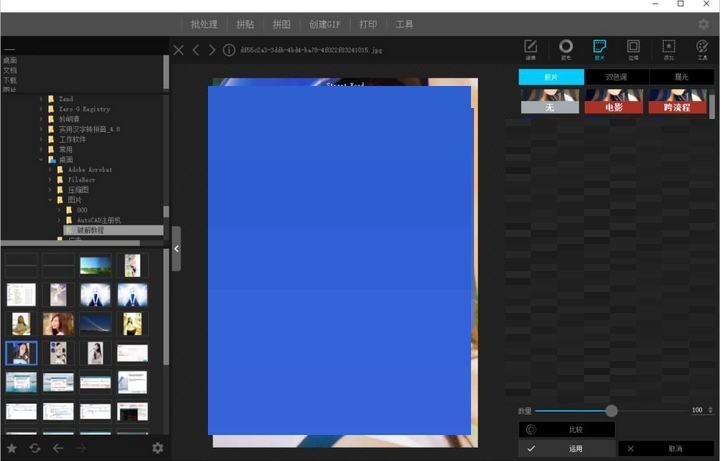Click the 适用 apply button
This screenshot has height=461, width=723.
pyautogui.click(x=567, y=449)
